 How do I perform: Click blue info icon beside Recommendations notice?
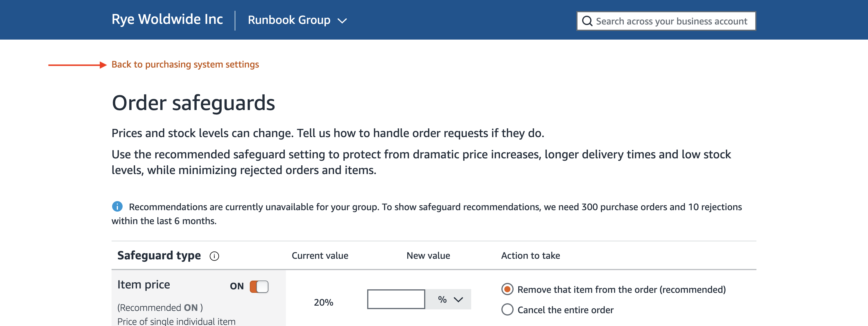point(117,206)
